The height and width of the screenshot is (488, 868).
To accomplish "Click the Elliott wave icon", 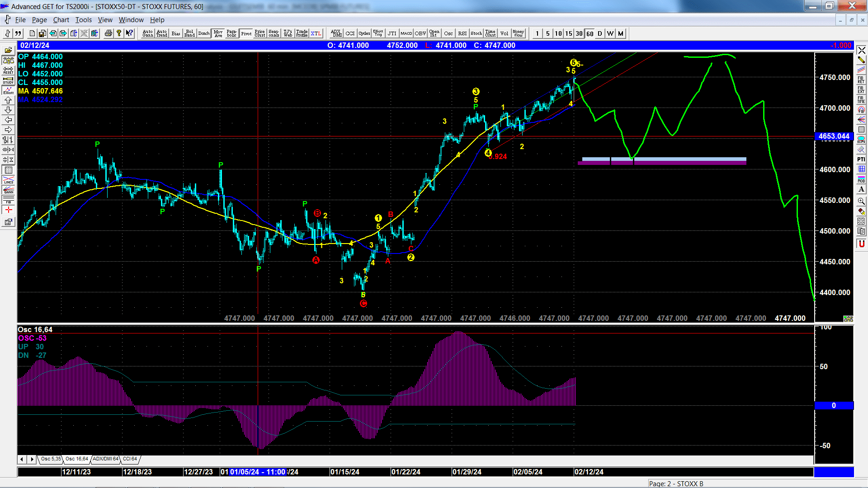I will coord(8,90).
